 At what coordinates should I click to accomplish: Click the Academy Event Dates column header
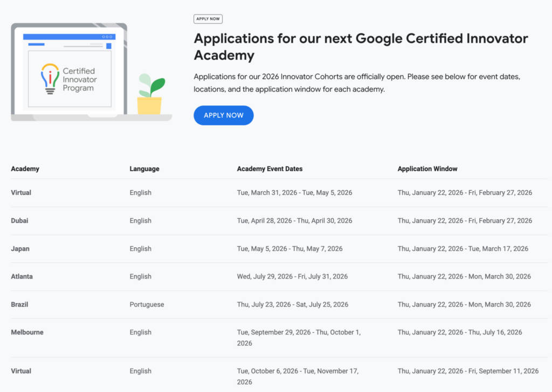click(270, 169)
